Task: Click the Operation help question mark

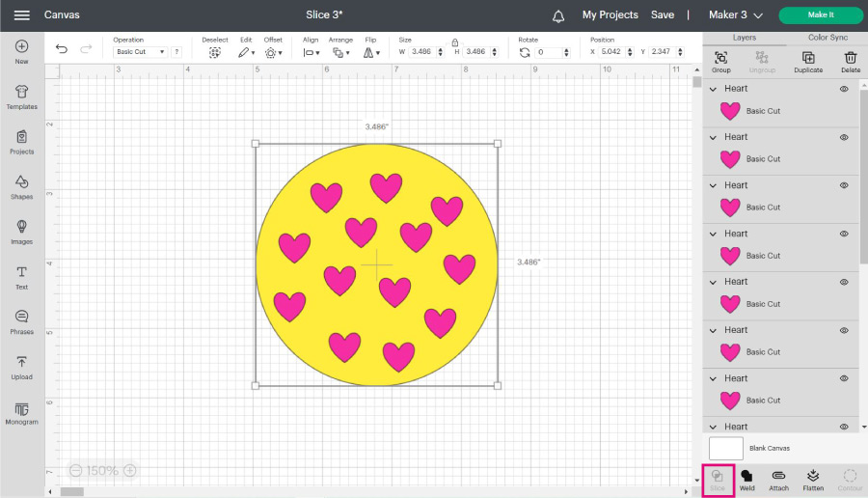Action: (176, 51)
